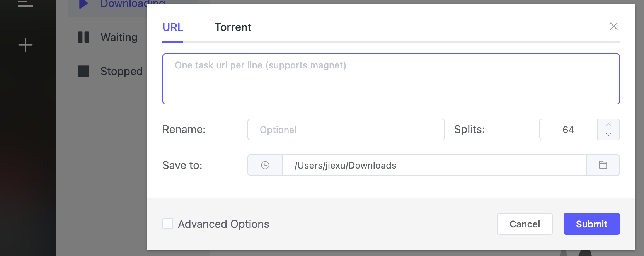This screenshot has width=644, height=256.
Task: Open the Waiting task list
Action: tap(119, 37)
